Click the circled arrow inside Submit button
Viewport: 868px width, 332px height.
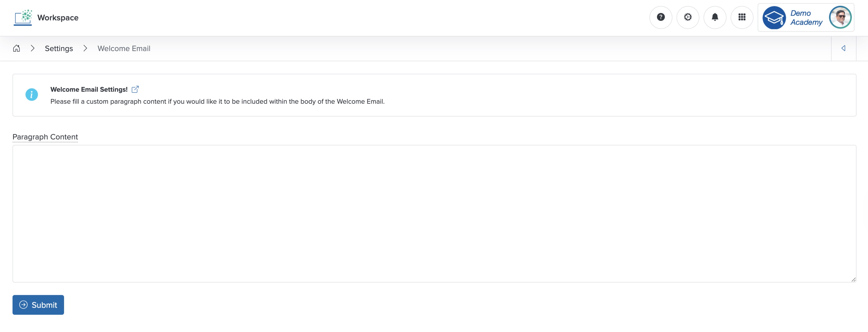click(x=23, y=305)
